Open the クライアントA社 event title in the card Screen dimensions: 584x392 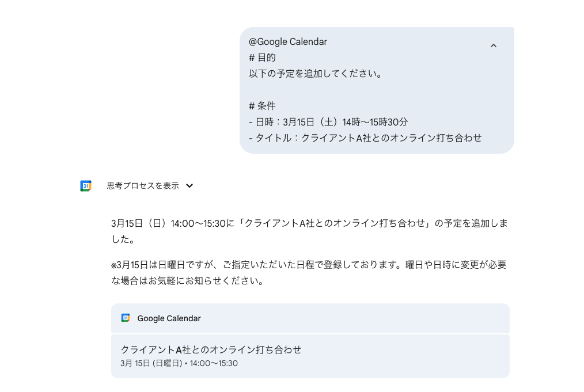pyautogui.click(x=211, y=349)
